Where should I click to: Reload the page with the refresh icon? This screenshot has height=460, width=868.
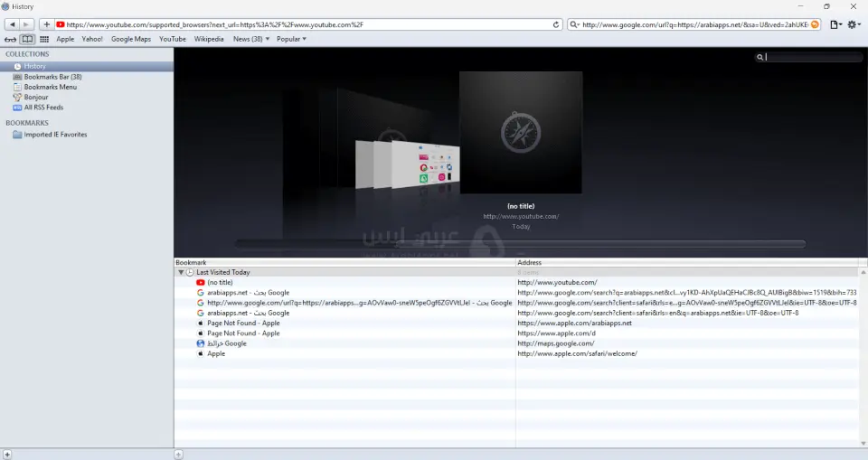click(x=555, y=24)
